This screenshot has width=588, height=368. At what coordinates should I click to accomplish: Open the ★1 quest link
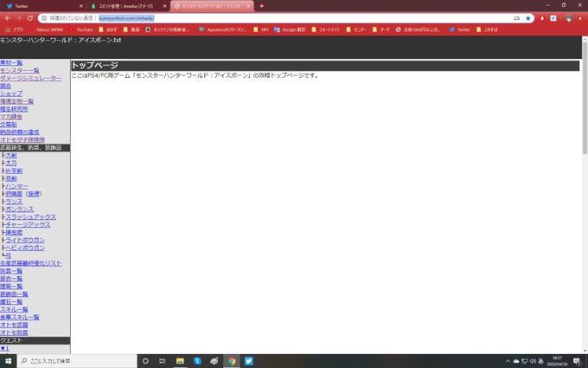[x=4, y=348]
